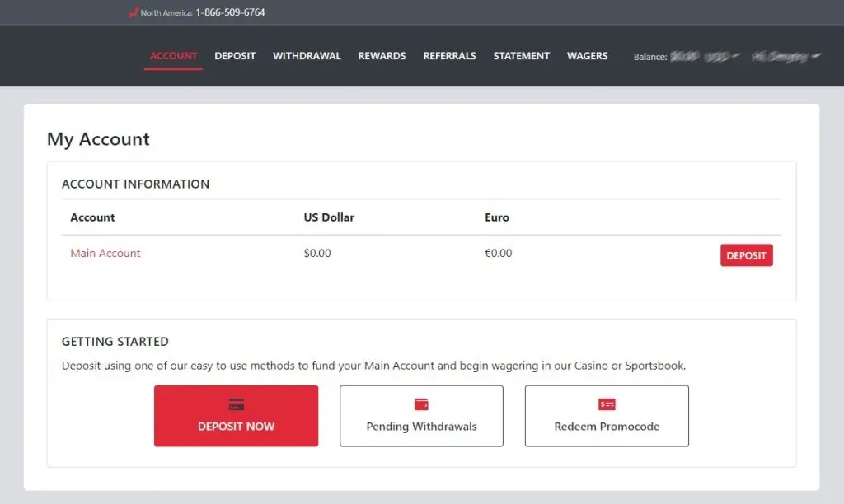This screenshot has height=504, width=844.
Task: Click the US Dollar column header
Action: click(329, 217)
